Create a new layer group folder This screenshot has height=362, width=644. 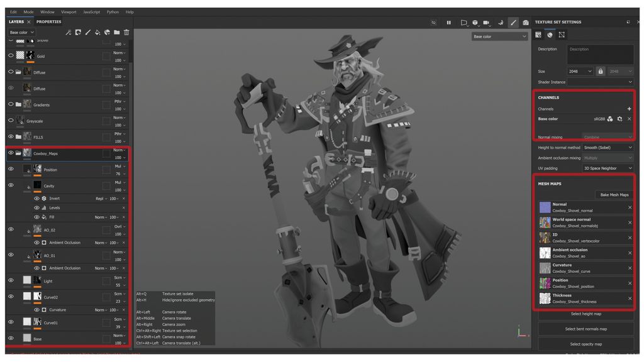click(116, 33)
